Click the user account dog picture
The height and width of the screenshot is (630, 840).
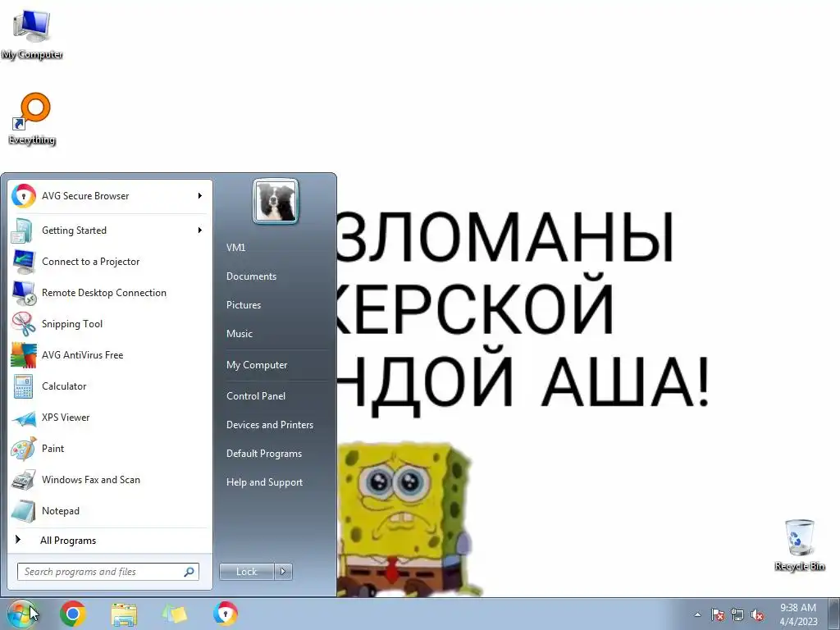(276, 201)
